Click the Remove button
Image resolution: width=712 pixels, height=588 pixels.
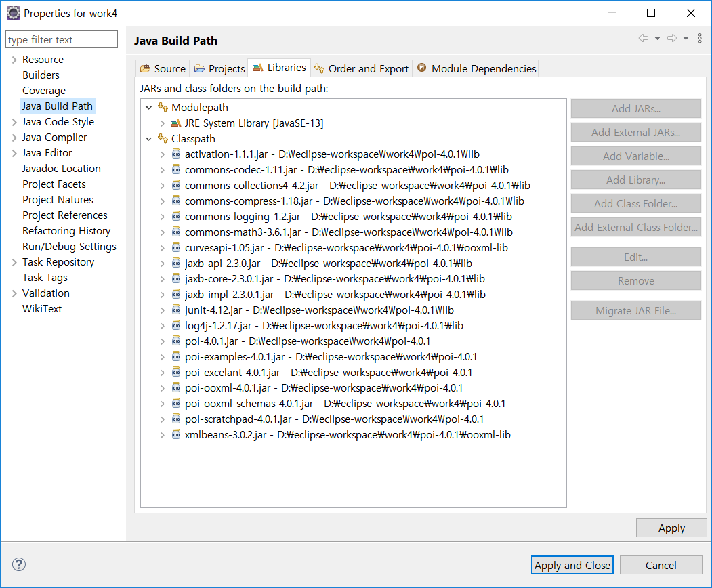[635, 281]
